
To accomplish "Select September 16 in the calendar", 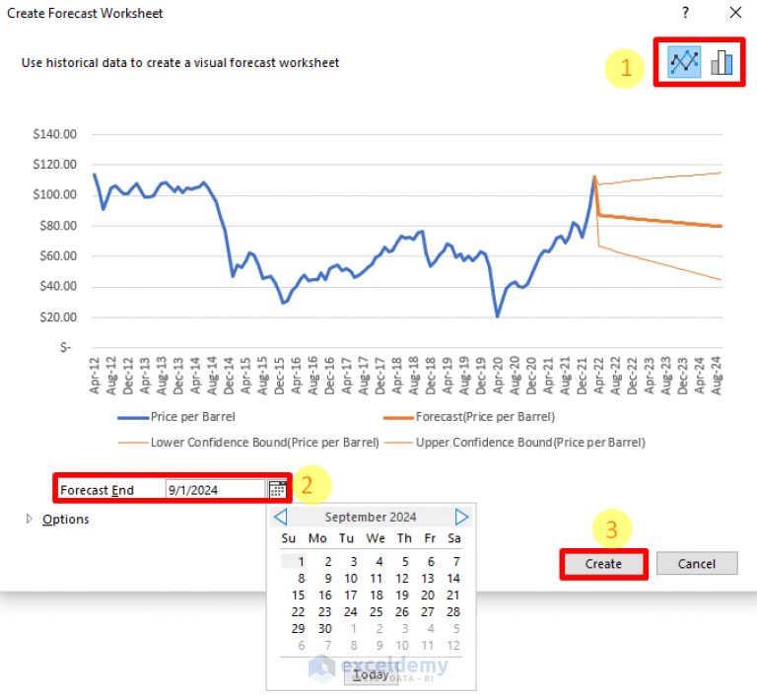I will pos(324,595).
